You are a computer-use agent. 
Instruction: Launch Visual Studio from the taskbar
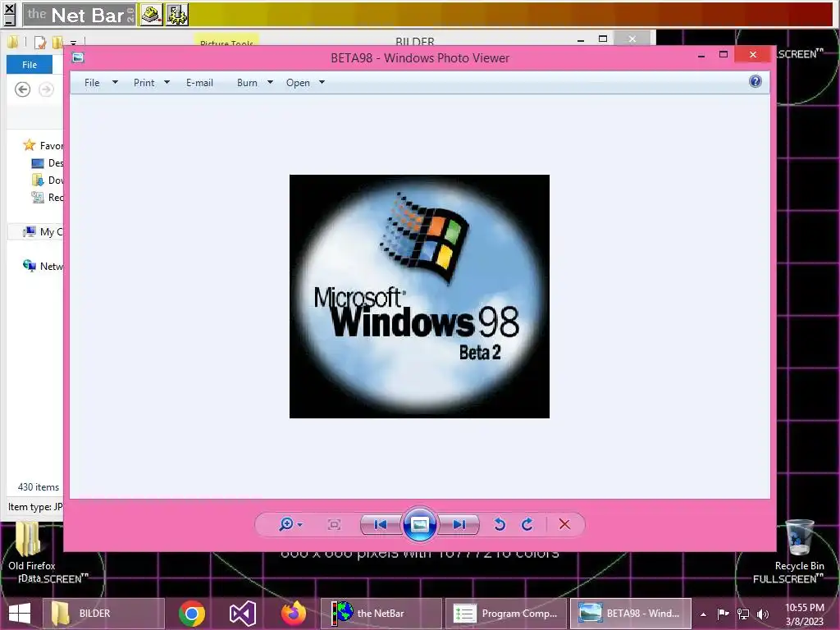(243, 614)
